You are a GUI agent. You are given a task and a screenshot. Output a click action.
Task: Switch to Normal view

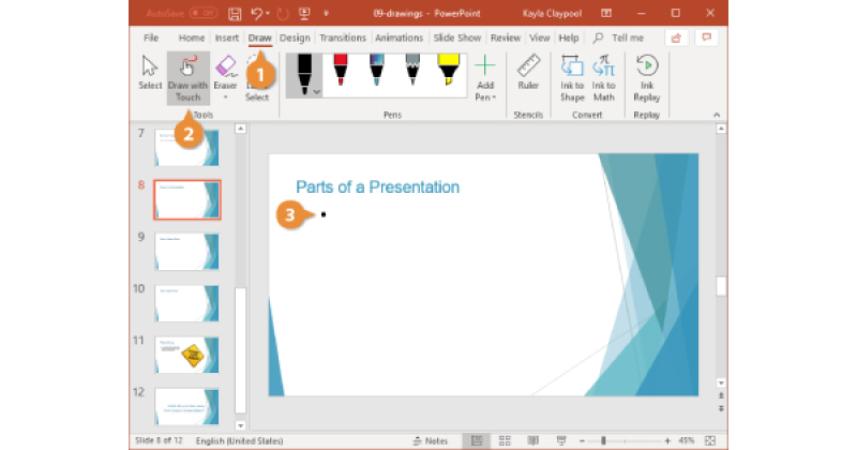(476, 441)
